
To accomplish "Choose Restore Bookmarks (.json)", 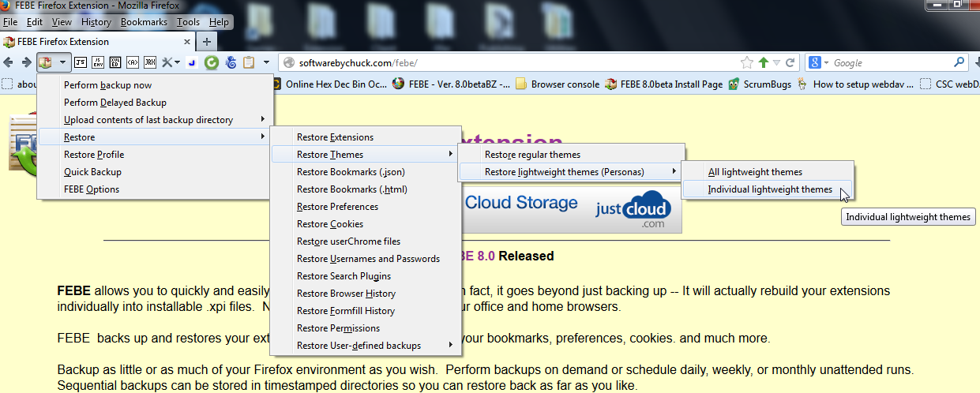I will [366, 172].
